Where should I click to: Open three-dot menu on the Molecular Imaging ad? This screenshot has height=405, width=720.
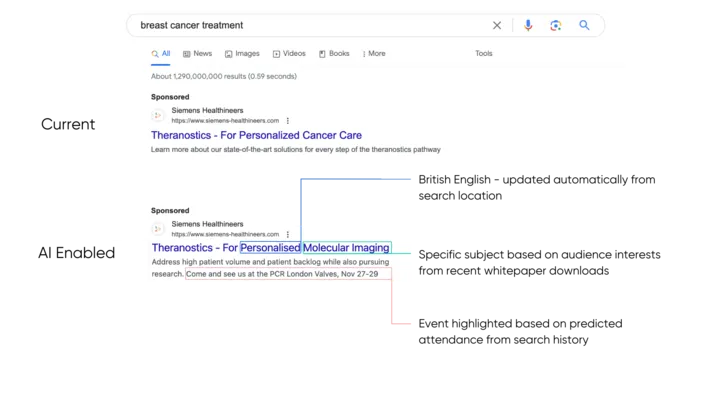click(x=288, y=234)
